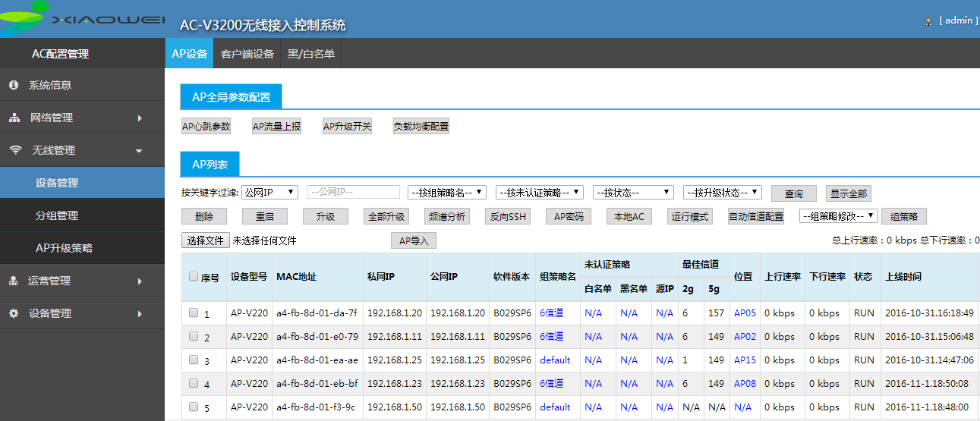Click MAC address a4-fb-8d-01-f3-9c
The height and width of the screenshot is (421, 980).
[317, 407]
